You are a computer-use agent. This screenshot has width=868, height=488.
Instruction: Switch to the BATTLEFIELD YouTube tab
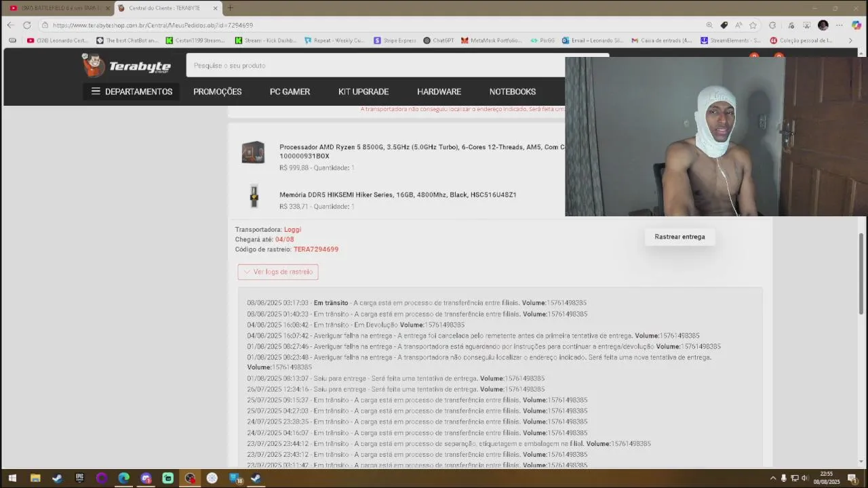point(58,8)
